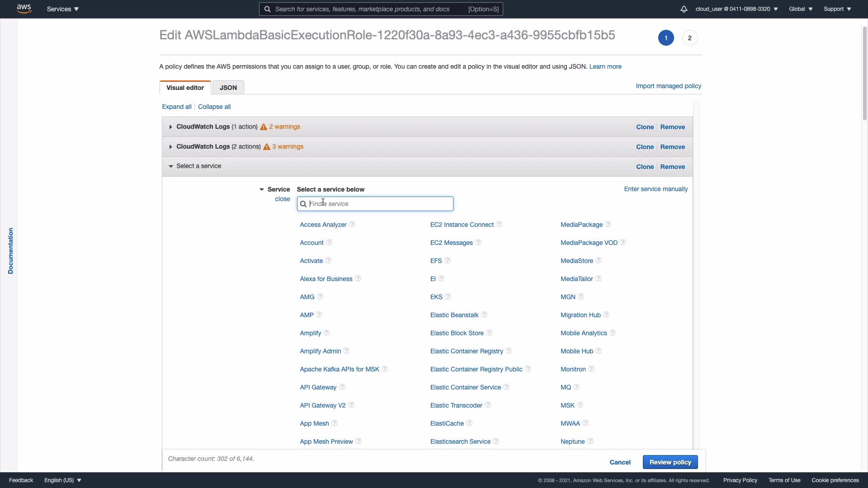Click help icon beside API Gateway

342,387
